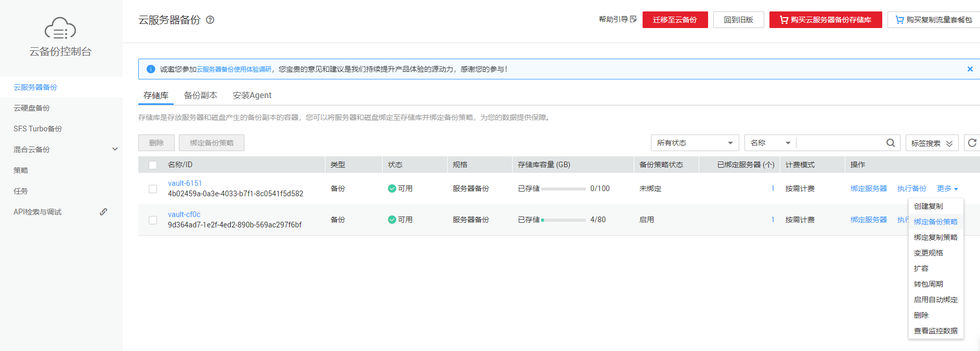Choose 查看监控数据 from the more menu
This screenshot has width=980, height=351.
coord(936,331)
